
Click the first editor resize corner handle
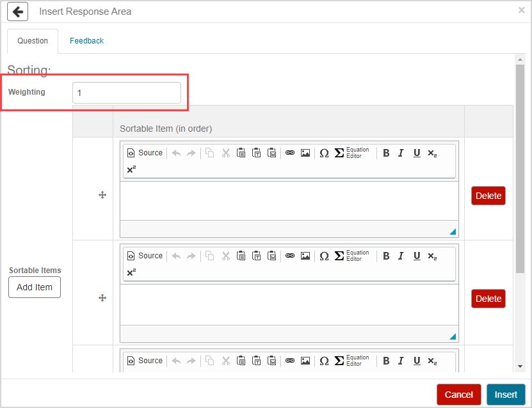pyautogui.click(x=453, y=231)
